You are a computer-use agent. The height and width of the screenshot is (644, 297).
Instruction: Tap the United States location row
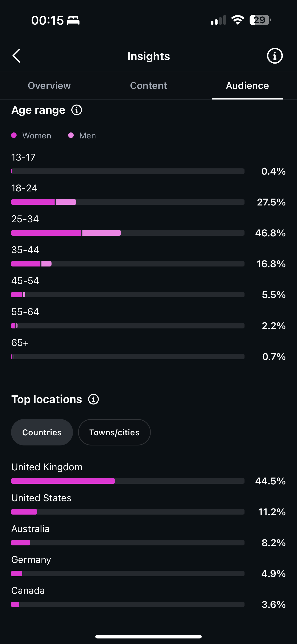(148, 505)
